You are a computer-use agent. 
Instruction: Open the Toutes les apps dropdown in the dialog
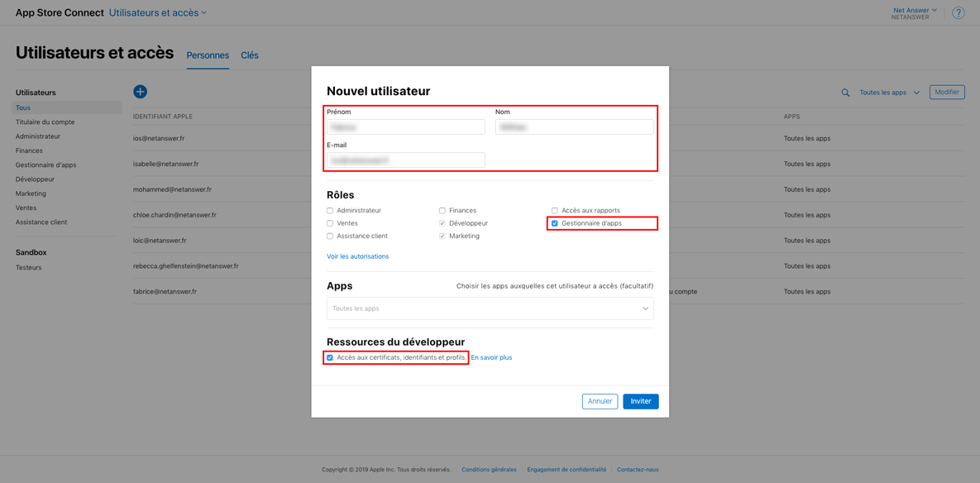click(x=490, y=308)
